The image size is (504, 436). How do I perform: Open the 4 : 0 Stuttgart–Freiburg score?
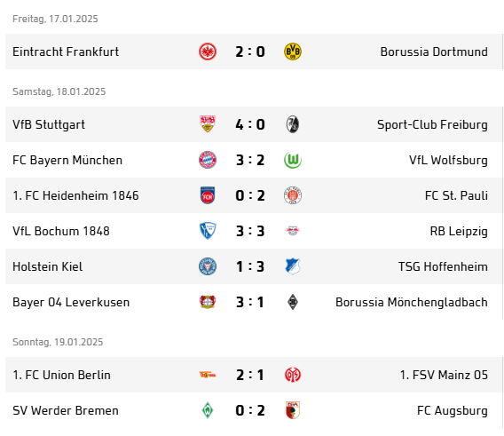(x=250, y=124)
